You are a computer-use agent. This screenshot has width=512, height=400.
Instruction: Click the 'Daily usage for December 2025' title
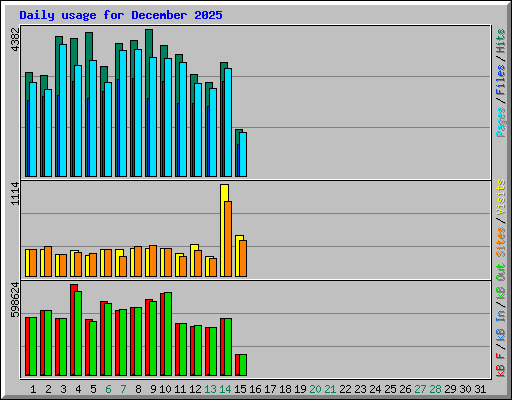point(121,15)
